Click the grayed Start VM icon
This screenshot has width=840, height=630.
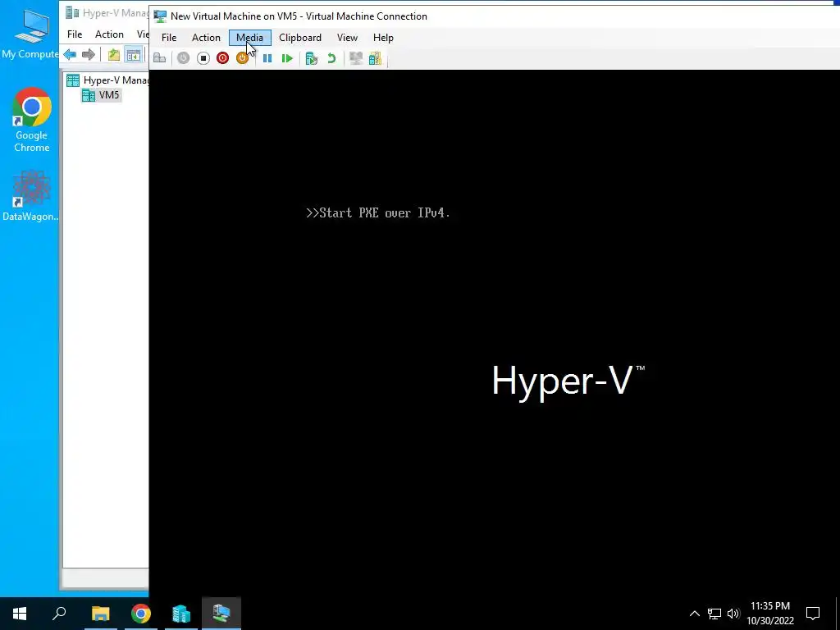(x=183, y=58)
